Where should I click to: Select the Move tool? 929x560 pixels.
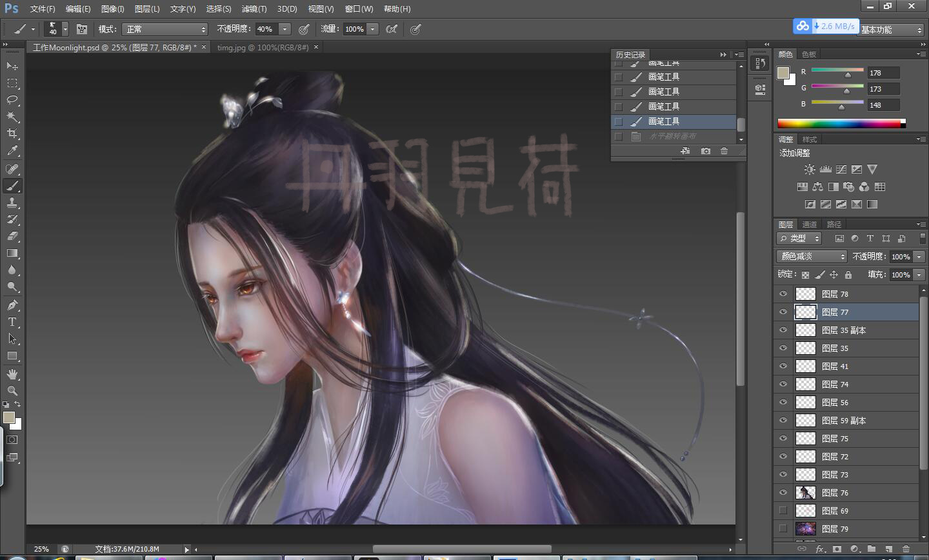pos(12,66)
